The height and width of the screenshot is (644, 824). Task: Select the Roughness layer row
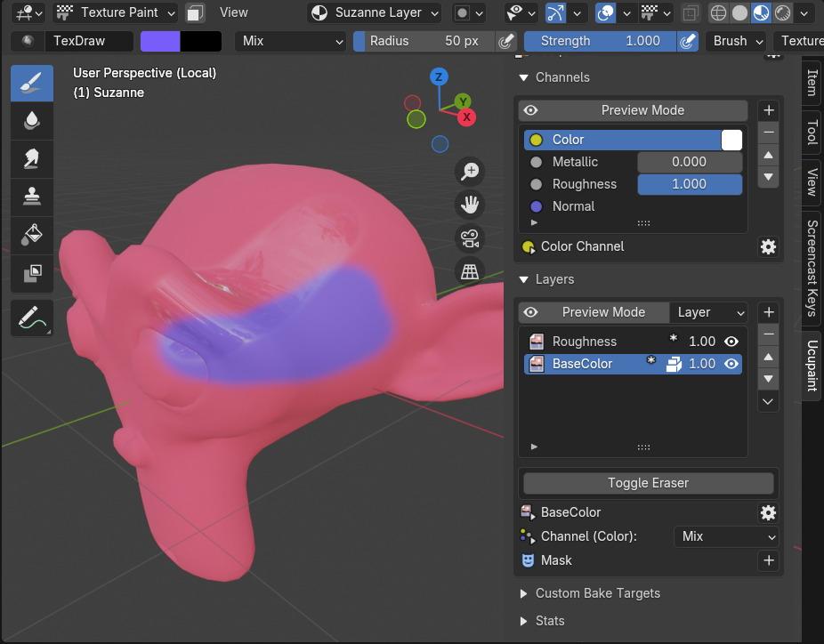[633, 342]
